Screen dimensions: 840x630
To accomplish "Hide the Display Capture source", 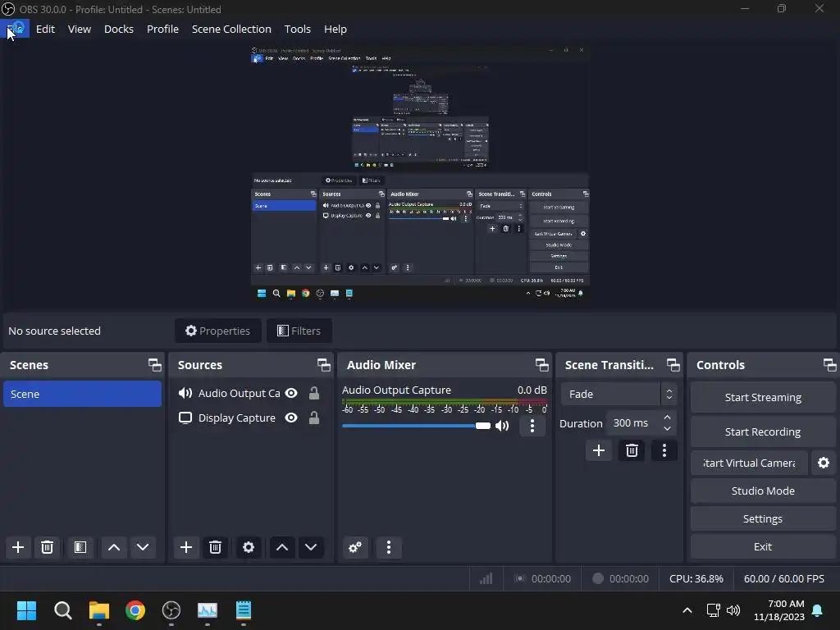I will coord(291,418).
